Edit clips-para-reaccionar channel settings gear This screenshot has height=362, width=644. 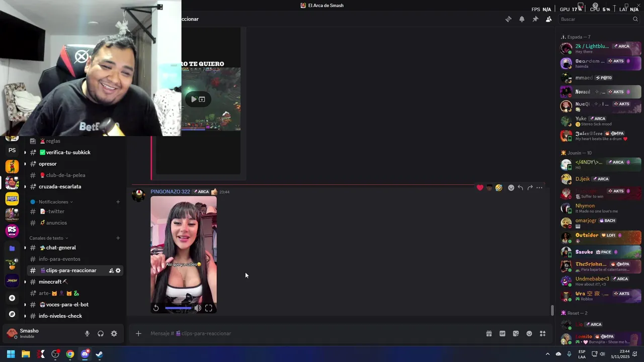pos(118,270)
